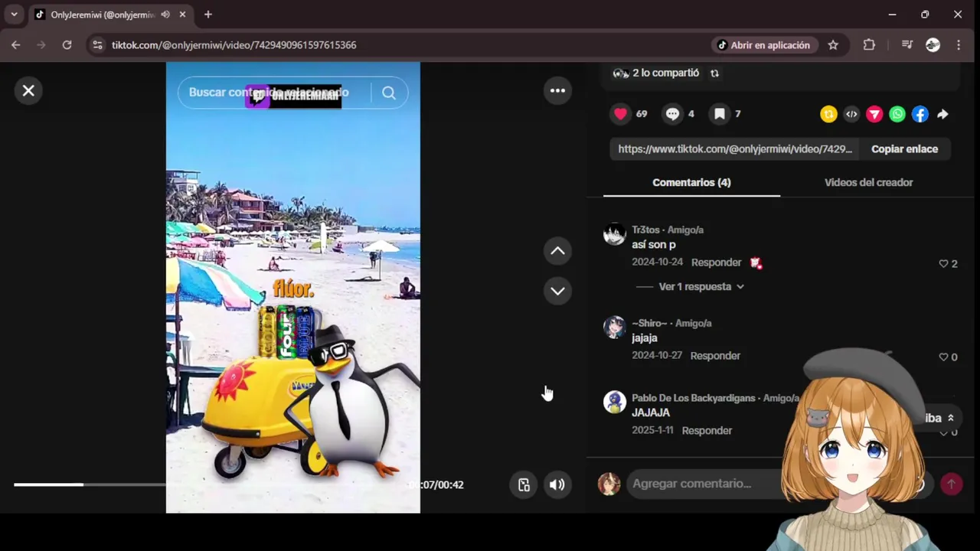Open tab search dropdown arrow
This screenshot has height=551, width=980.
[x=14, y=15]
